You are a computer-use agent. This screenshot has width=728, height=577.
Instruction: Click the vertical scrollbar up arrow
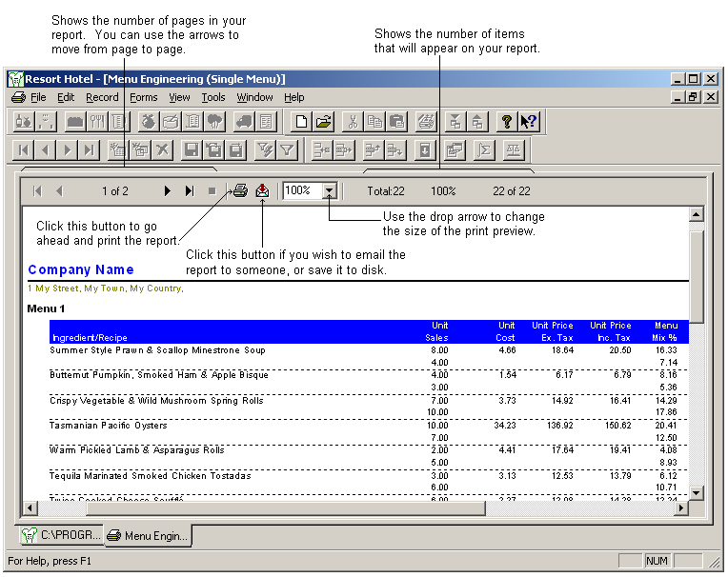(x=696, y=214)
